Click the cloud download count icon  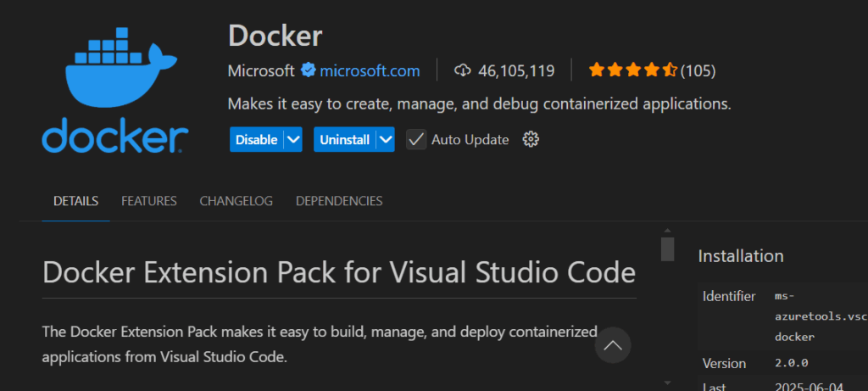(462, 70)
